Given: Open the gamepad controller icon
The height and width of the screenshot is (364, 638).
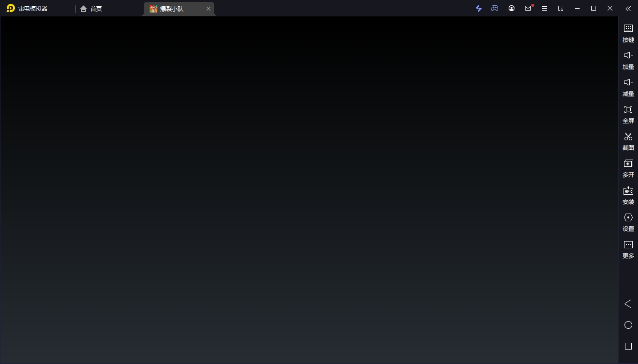Looking at the screenshot, I should [x=495, y=8].
